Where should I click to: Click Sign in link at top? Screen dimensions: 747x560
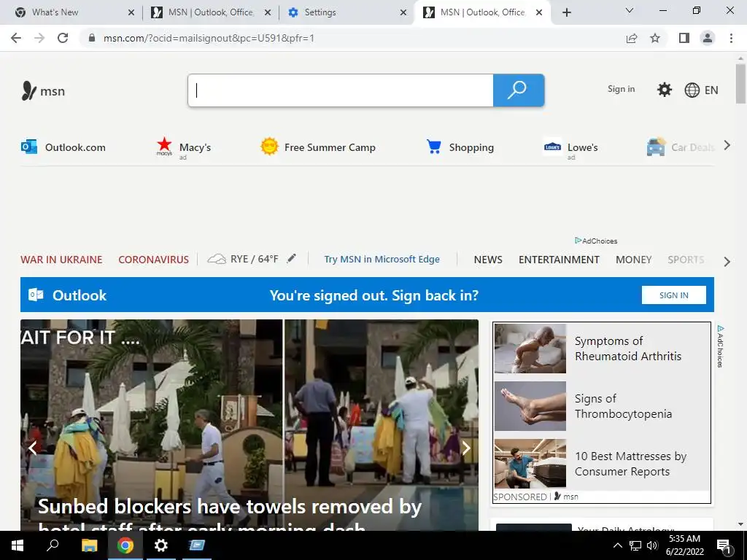(x=622, y=89)
